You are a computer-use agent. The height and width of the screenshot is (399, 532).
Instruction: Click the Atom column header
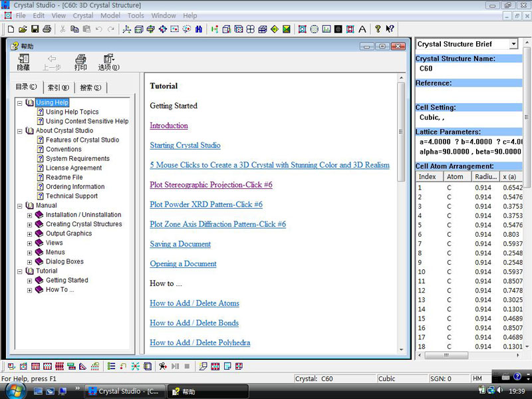pyautogui.click(x=458, y=176)
